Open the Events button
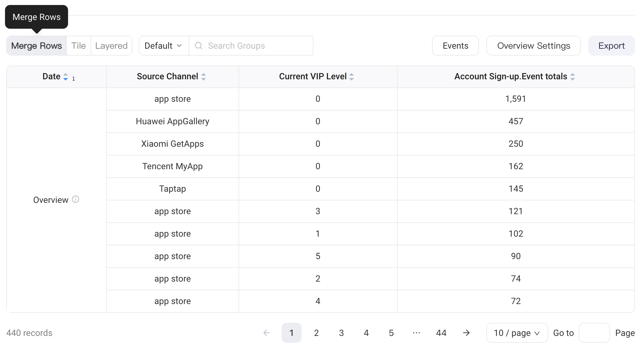The image size is (640, 364). [455, 46]
